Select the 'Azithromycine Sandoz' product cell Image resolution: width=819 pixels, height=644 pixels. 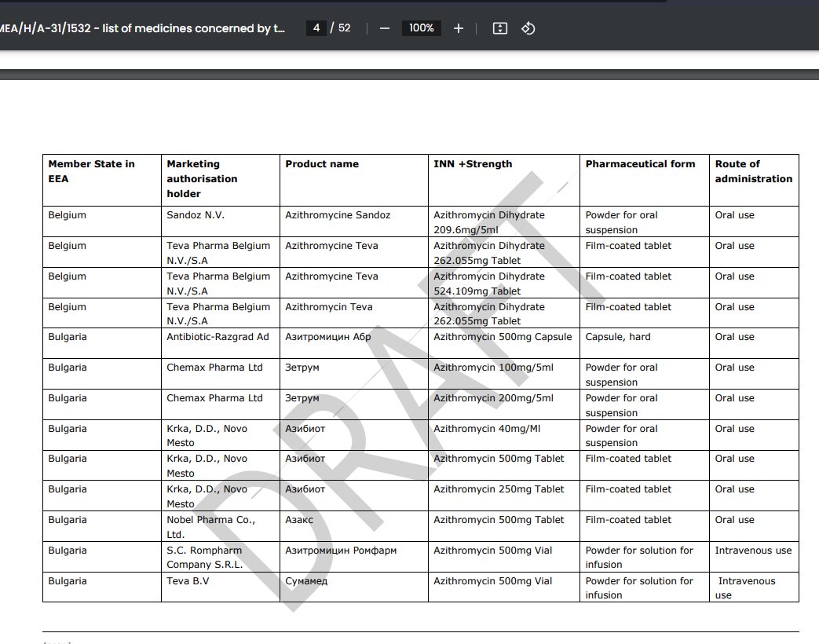coord(338,215)
